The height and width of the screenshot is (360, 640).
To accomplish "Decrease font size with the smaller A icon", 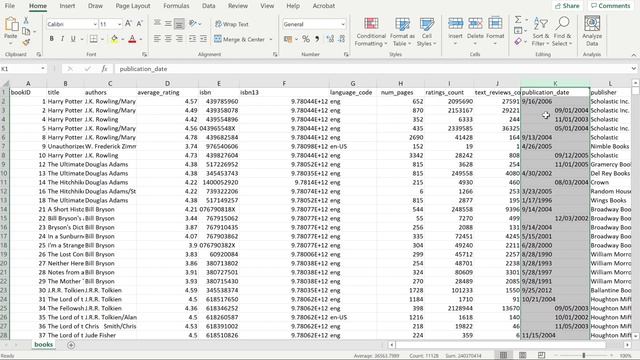I will tap(139, 24).
